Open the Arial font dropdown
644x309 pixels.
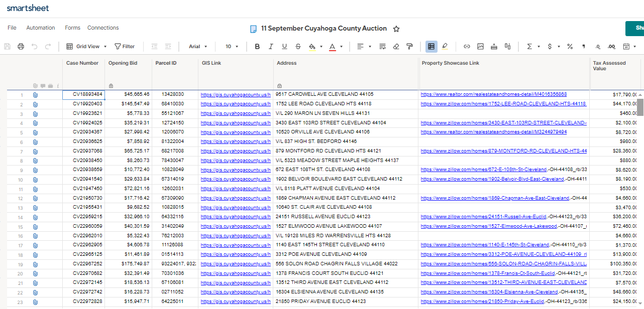point(198,47)
